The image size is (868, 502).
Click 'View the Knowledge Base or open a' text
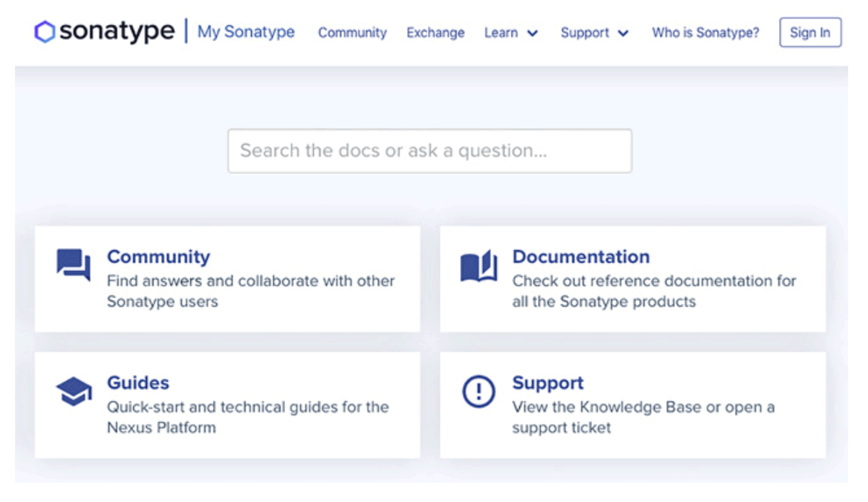click(x=643, y=406)
